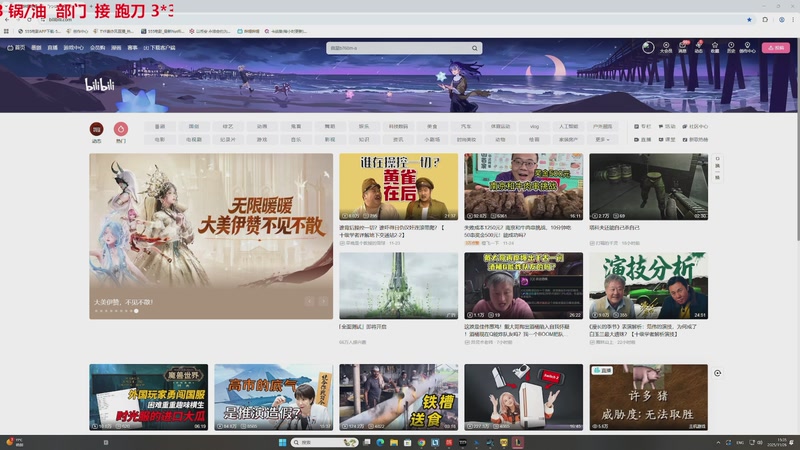
Task: Select the 动画 category tab
Action: pos(262,126)
